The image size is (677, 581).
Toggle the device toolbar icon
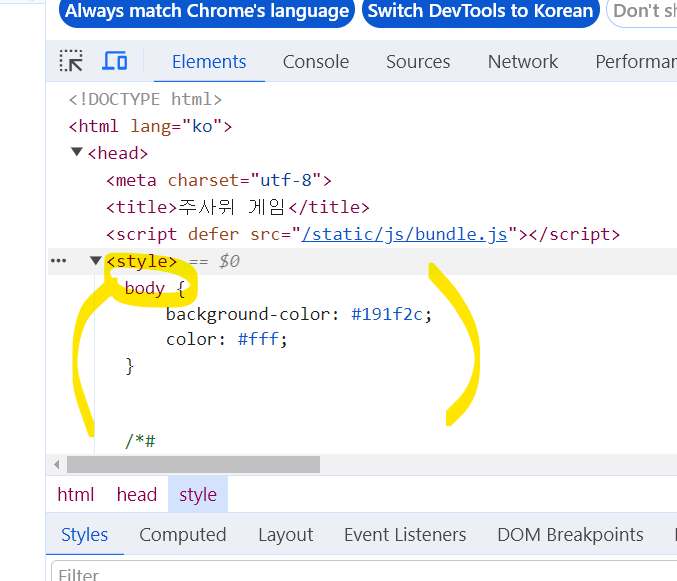tap(115, 61)
